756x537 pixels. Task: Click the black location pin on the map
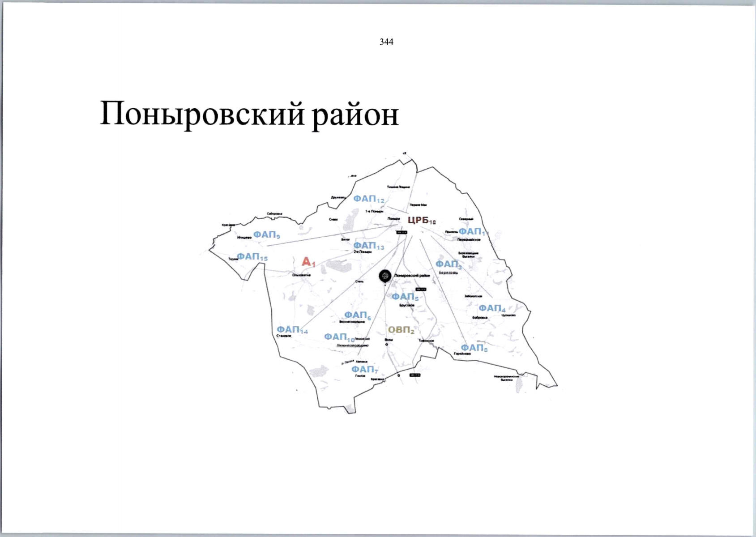(x=385, y=277)
